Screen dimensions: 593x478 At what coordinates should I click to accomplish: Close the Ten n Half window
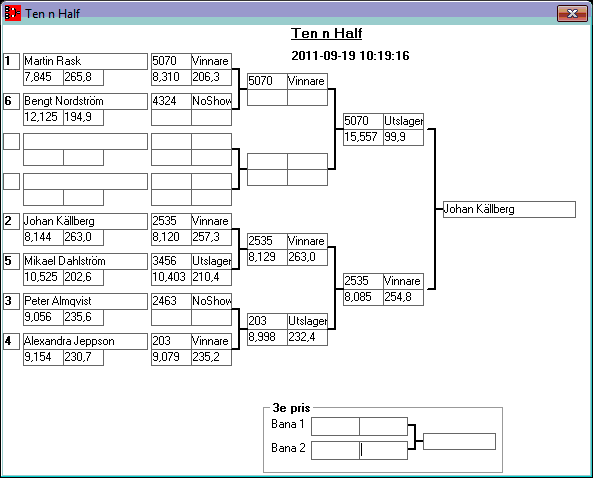point(572,14)
